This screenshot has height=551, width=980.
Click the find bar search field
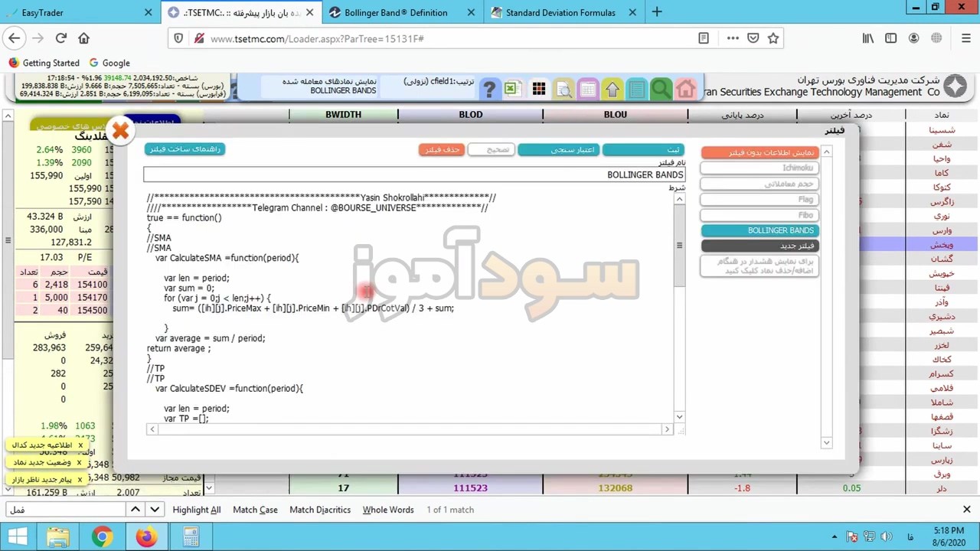click(x=65, y=509)
